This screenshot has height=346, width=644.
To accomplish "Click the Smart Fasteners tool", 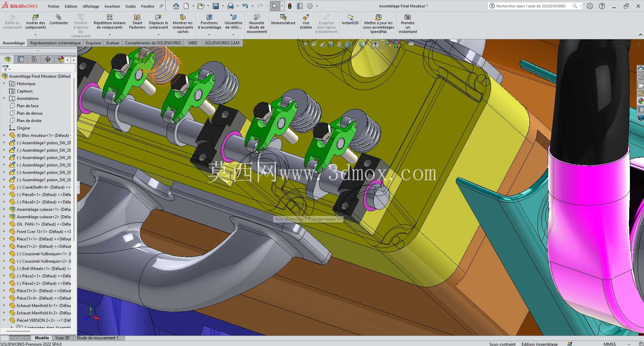I will [x=137, y=22].
